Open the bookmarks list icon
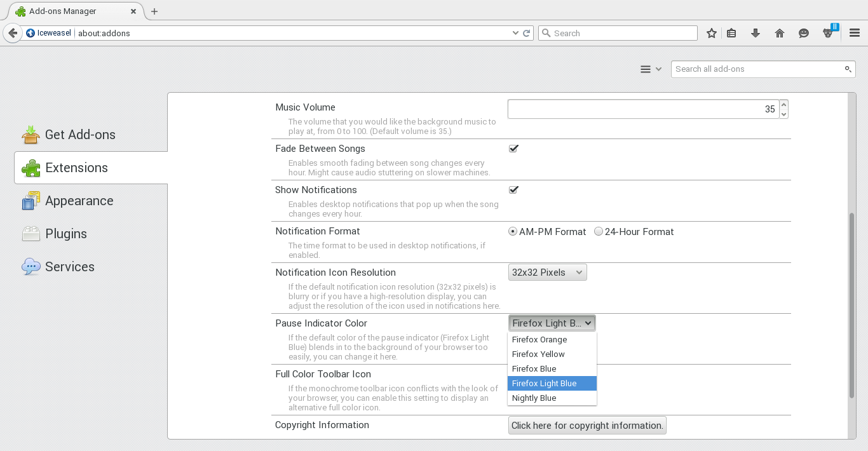Viewport: 868px width, 451px height. (x=731, y=33)
